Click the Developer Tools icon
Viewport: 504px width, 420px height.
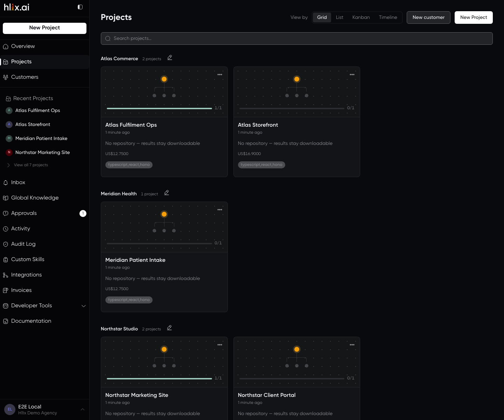coord(6,306)
